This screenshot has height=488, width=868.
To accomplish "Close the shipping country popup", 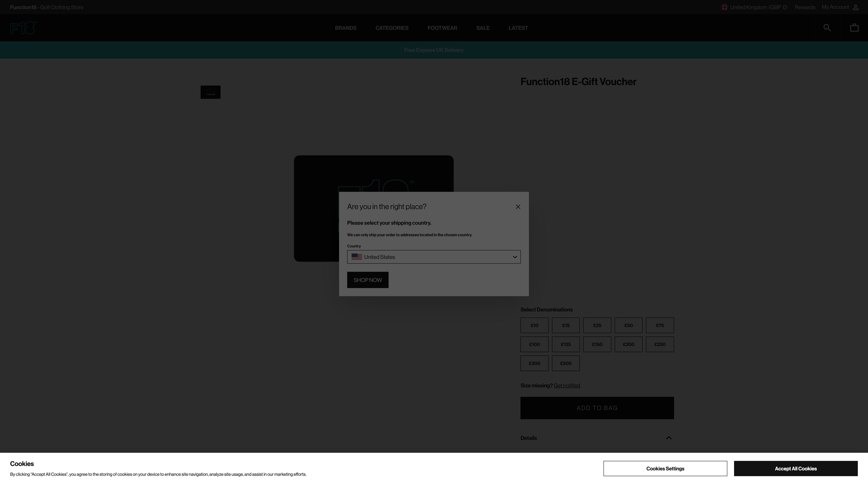I will click(518, 206).
